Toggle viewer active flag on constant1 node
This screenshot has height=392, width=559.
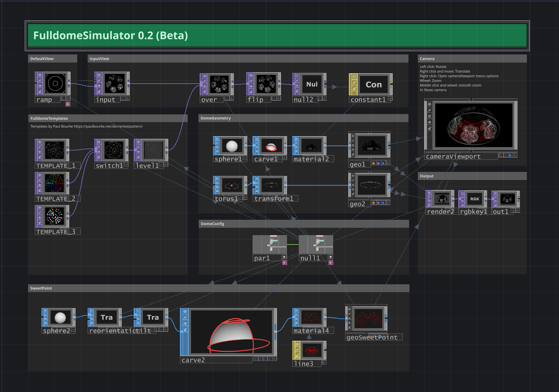[x=354, y=77]
